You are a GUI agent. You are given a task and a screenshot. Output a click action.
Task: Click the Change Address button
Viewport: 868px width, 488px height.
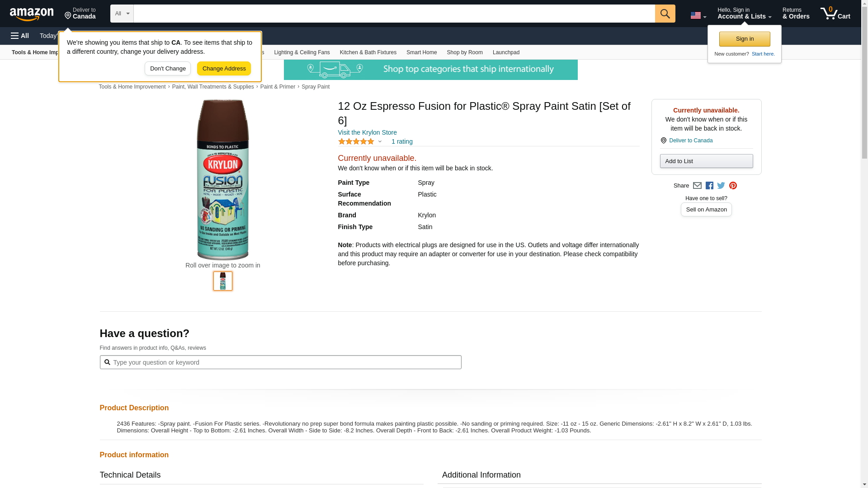pos(224,69)
